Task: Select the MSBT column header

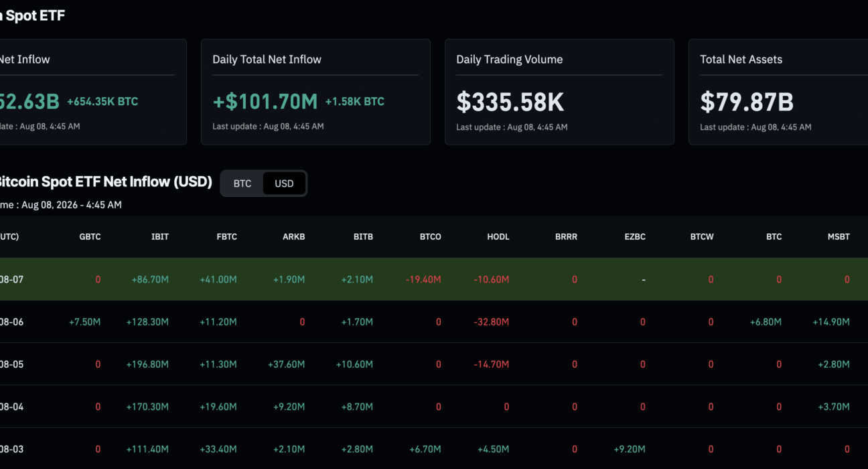Action: click(839, 237)
